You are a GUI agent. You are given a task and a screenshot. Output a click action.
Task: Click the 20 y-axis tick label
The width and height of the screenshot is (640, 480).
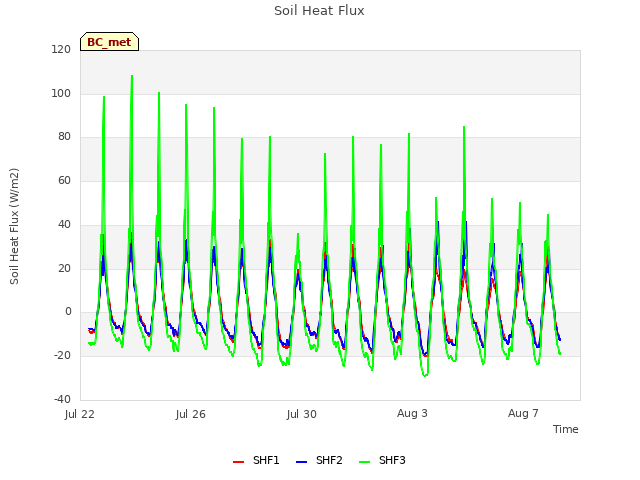[64, 268]
